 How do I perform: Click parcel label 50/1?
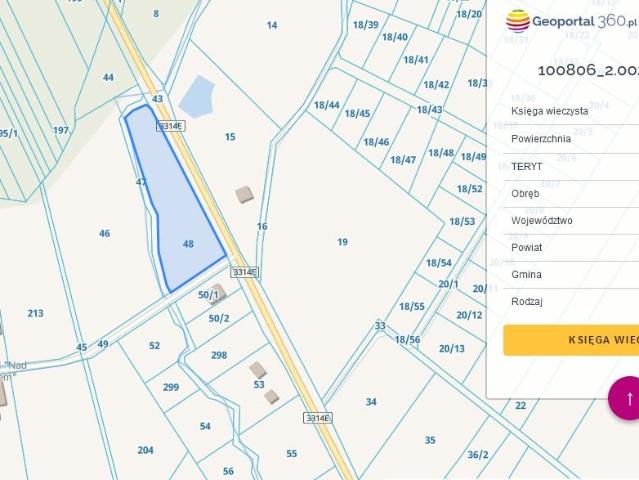(x=208, y=295)
